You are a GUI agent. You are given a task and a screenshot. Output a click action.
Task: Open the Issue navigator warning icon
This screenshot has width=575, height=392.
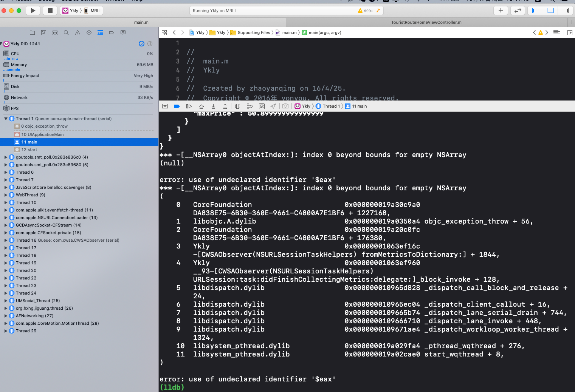[x=77, y=32]
